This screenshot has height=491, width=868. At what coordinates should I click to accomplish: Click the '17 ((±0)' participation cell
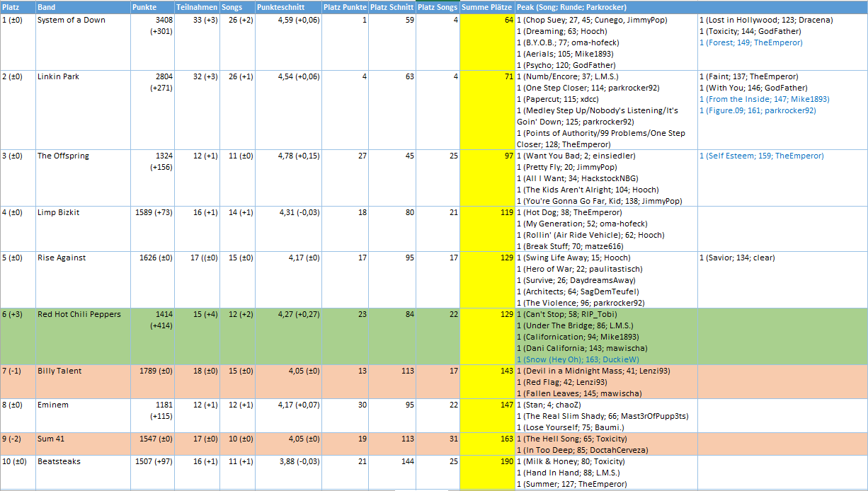click(197, 280)
